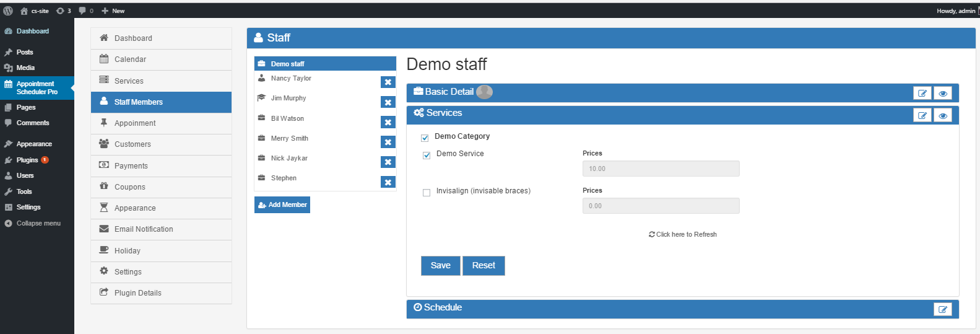
Task: Click the edit icon in Schedule header
Action: (x=942, y=310)
